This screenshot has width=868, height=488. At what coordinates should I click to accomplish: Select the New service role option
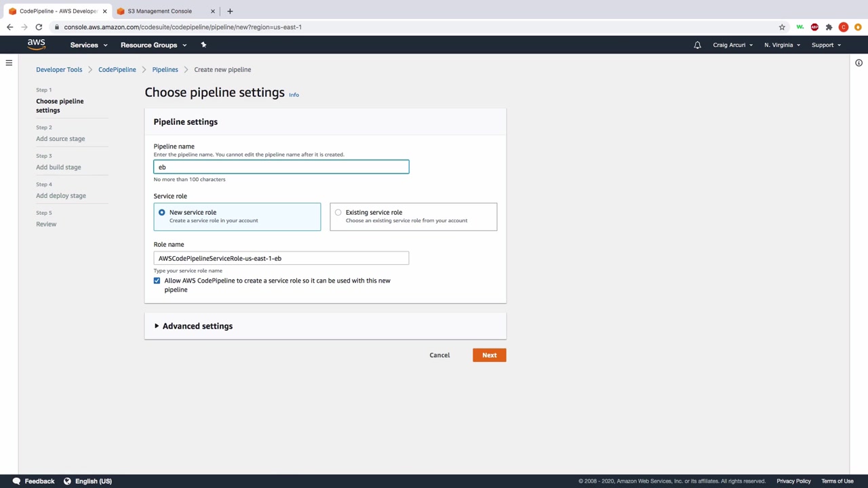pyautogui.click(x=237, y=216)
